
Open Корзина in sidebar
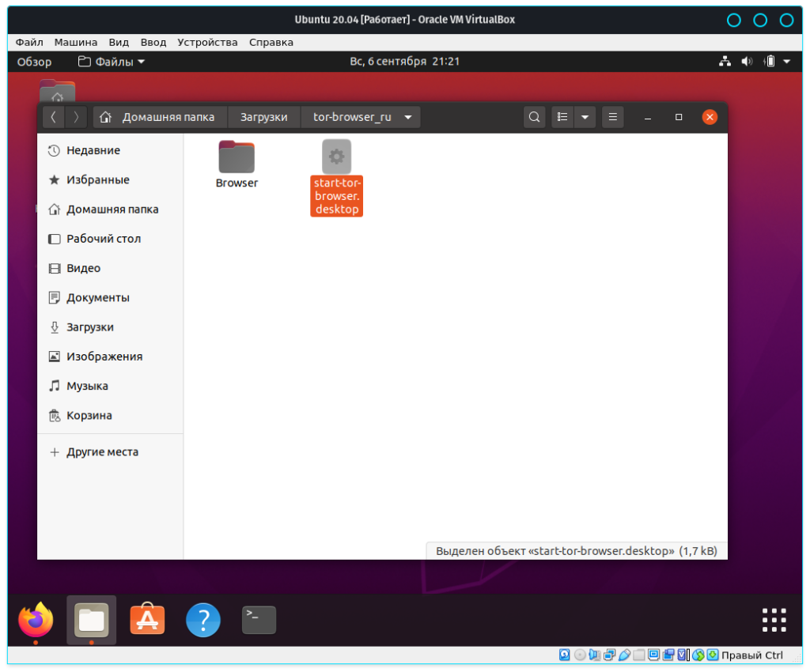[x=89, y=415]
